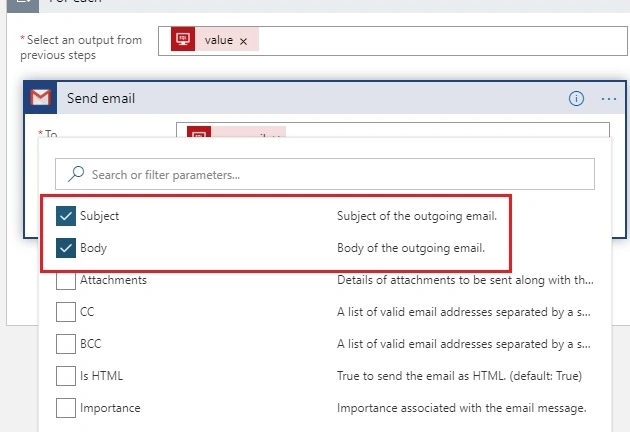Open the info icon on Send email
This screenshot has height=432, width=630.
coord(576,98)
